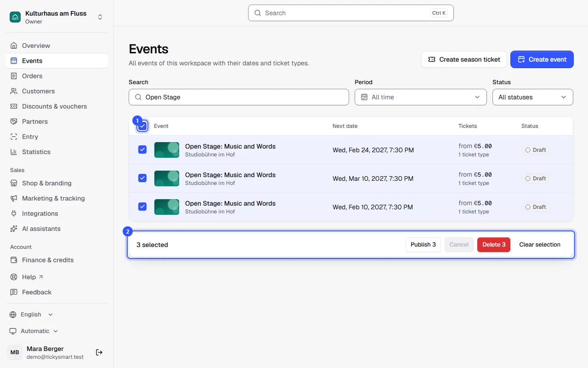Screen dimensions: 588x368
Task: Toggle the select-all events checkbox
Action: tap(142, 126)
